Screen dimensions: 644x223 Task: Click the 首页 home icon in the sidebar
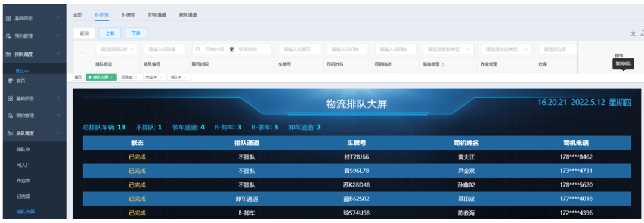(10, 81)
